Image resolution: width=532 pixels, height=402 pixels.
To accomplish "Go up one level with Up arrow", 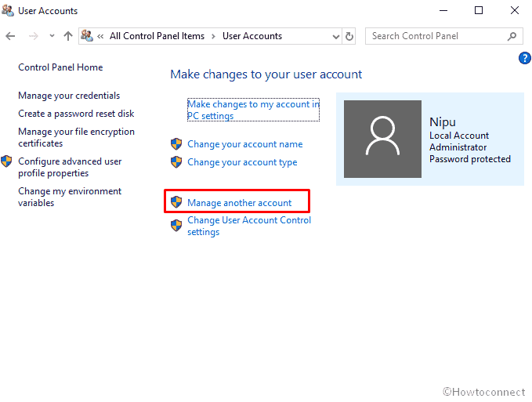I will tap(68, 36).
